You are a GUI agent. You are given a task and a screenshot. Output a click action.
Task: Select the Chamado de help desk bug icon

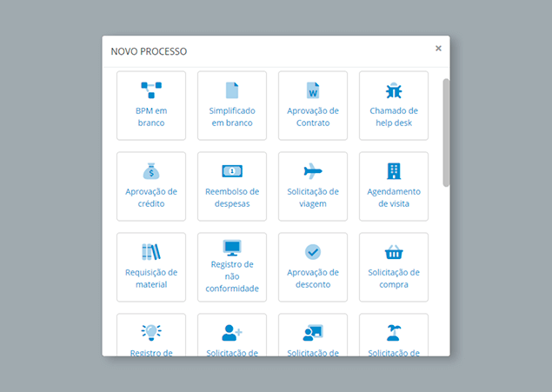(x=394, y=90)
